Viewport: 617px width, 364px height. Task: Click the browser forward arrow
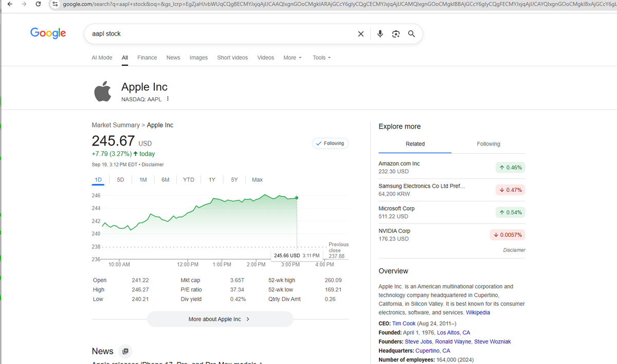pyautogui.click(x=24, y=4)
